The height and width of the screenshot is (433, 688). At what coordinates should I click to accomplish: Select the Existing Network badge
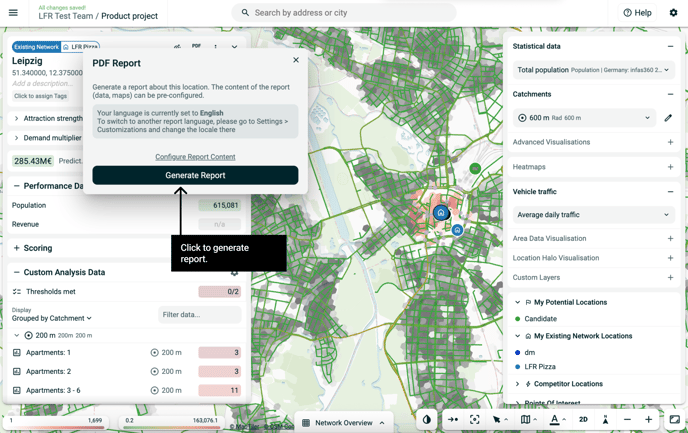36,47
